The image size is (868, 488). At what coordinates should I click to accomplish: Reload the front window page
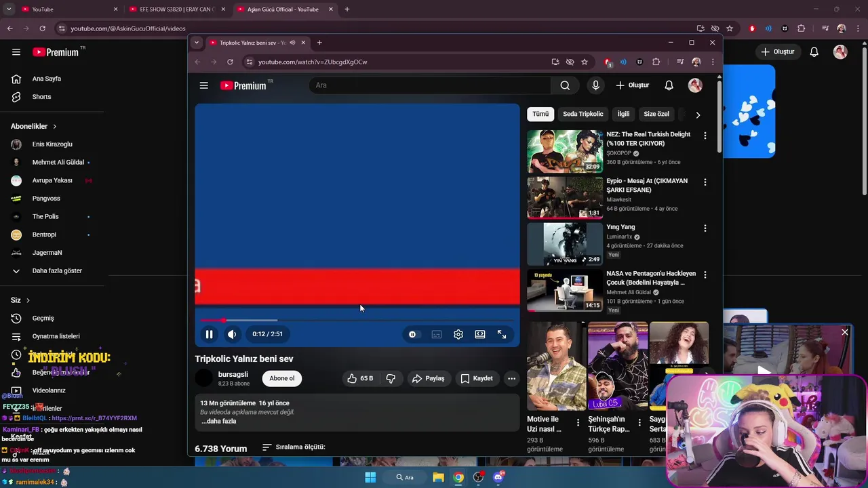[230, 62]
